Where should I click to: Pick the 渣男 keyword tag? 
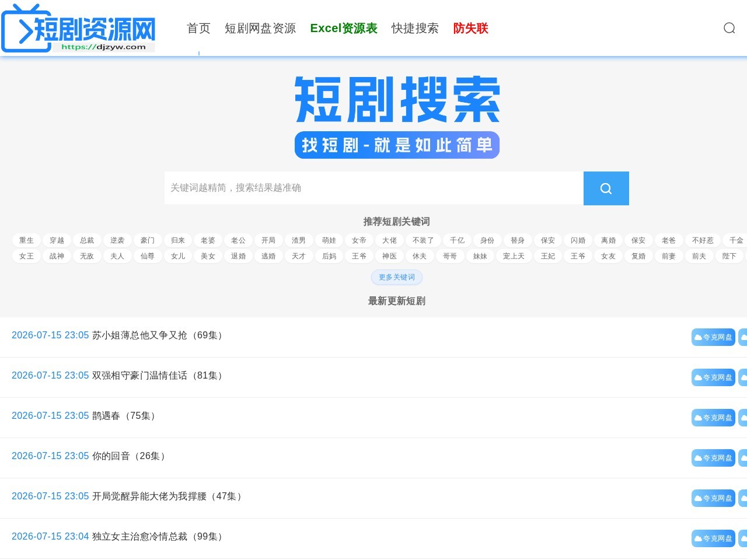299,240
